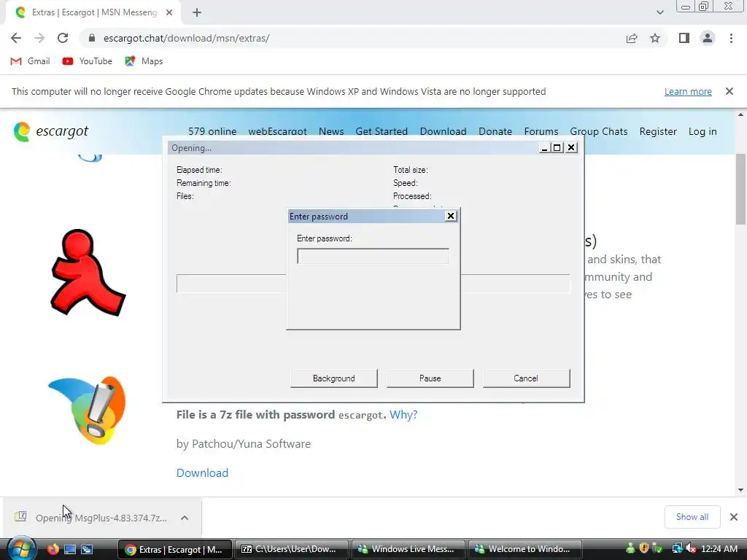Close the downloads bar
The width and height of the screenshot is (747, 560).
point(734,517)
